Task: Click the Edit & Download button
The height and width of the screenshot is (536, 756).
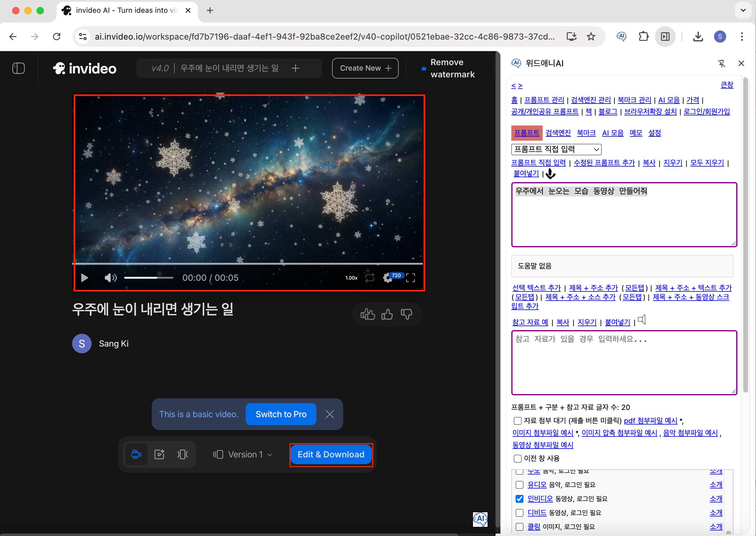Action: tap(331, 454)
